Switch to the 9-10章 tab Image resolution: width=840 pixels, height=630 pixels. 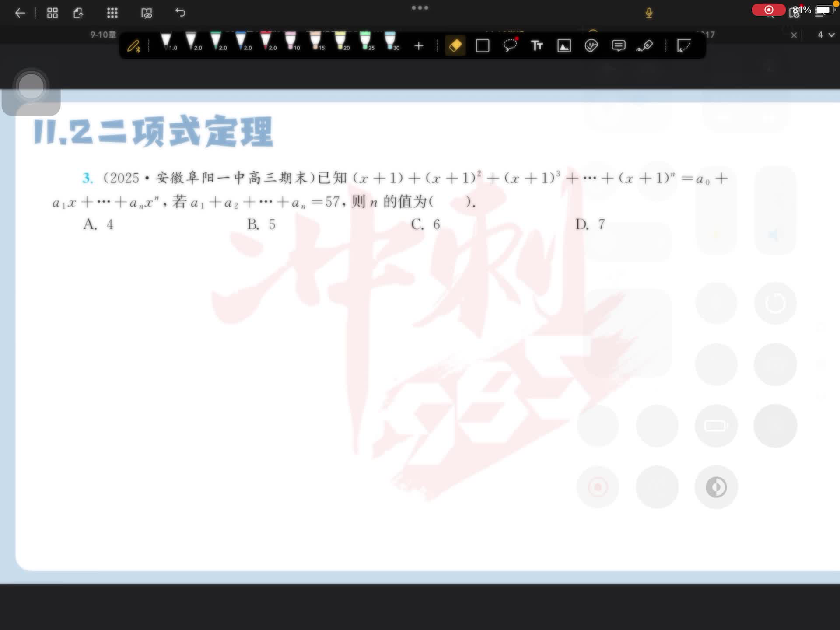[x=103, y=35]
